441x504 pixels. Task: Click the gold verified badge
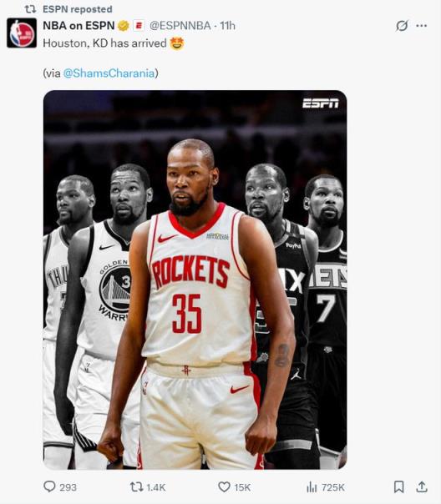pyautogui.click(x=124, y=26)
